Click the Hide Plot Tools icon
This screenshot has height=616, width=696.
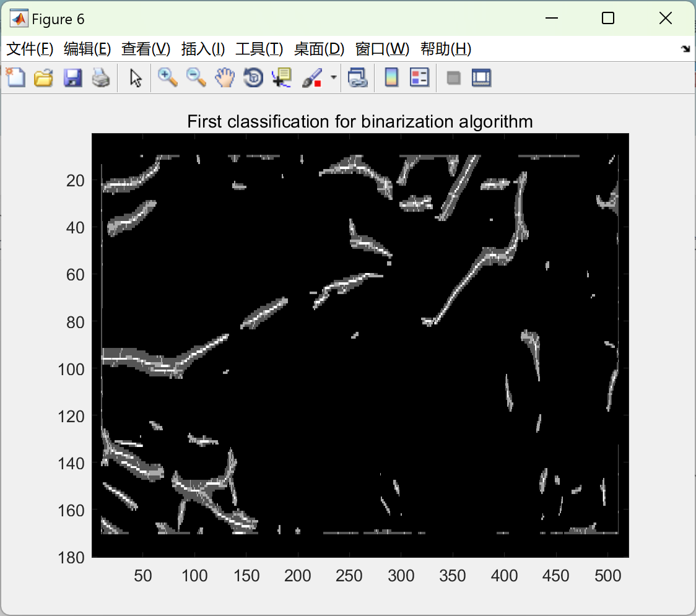tap(454, 78)
